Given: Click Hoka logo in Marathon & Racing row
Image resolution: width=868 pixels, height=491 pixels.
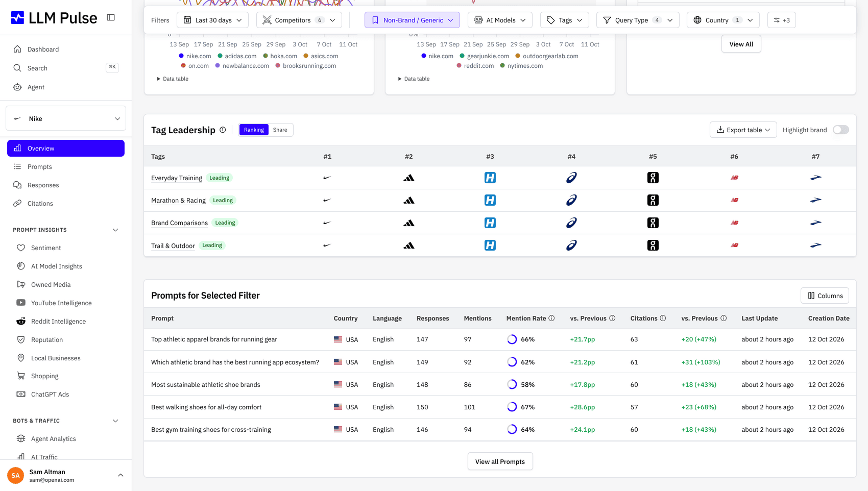Looking at the screenshot, I should click(x=490, y=201).
